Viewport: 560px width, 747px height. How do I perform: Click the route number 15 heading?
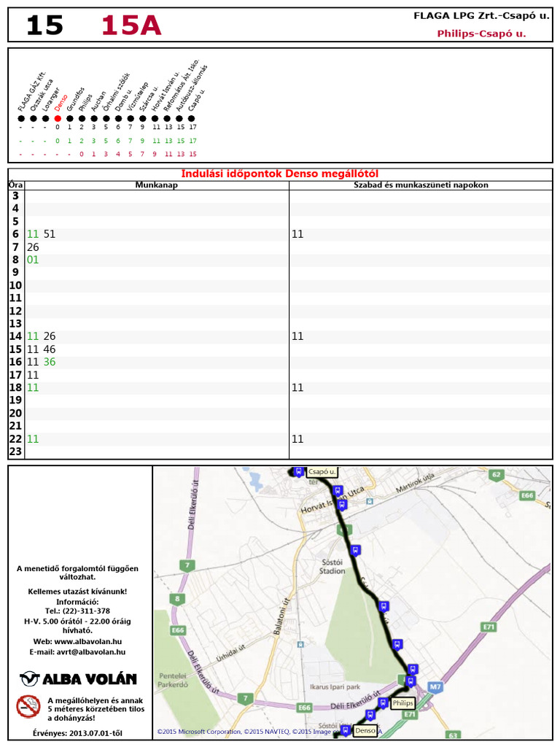[x=44, y=26]
